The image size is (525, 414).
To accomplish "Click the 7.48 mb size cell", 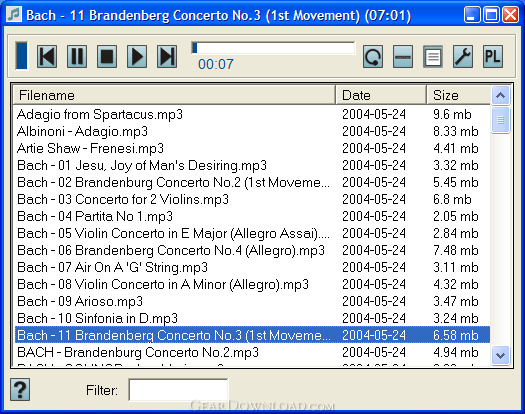I will tap(456, 251).
